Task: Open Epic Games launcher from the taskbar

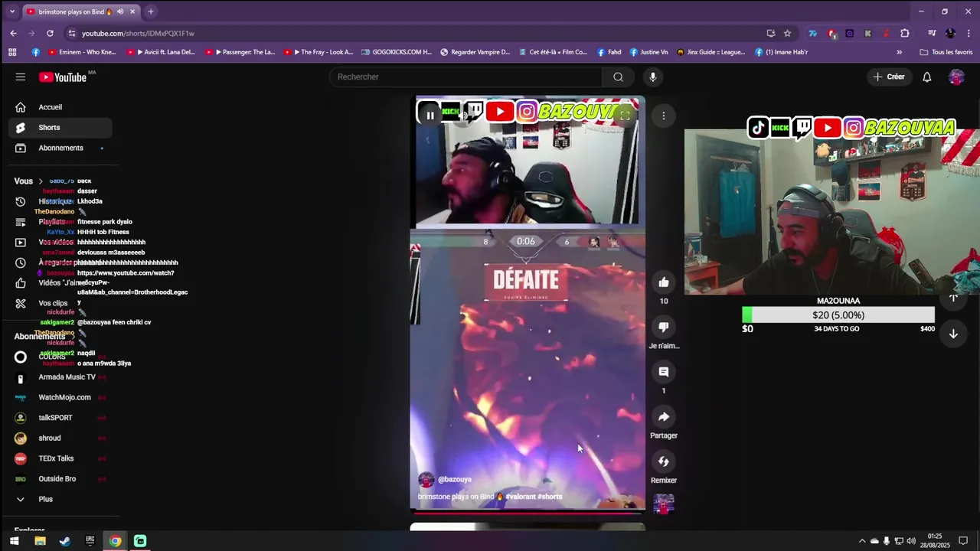Action: pyautogui.click(x=90, y=541)
